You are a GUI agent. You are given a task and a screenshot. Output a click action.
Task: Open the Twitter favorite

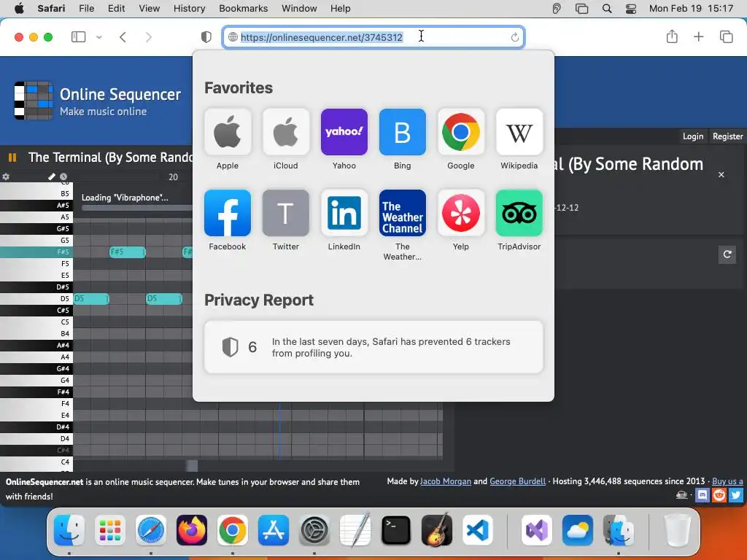(286, 213)
